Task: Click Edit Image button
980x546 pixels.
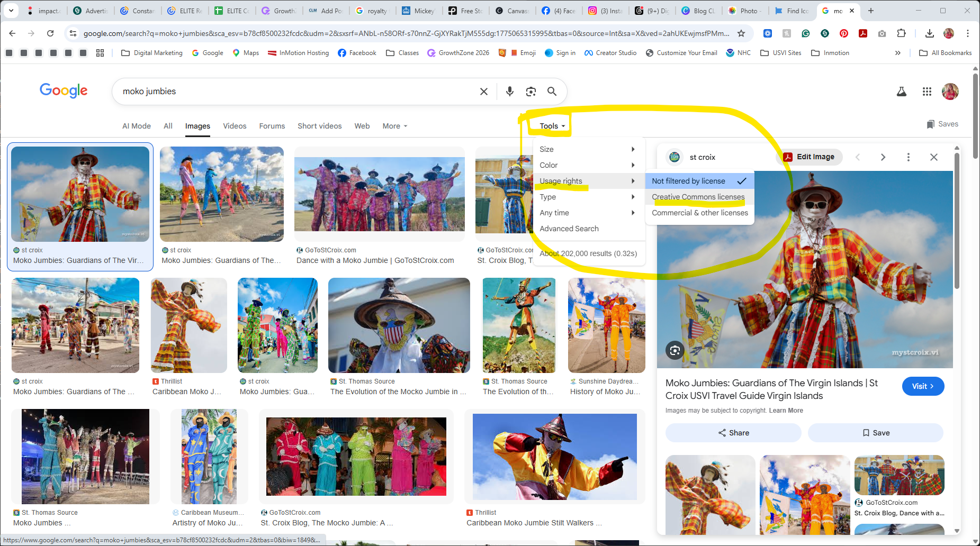Action: click(810, 157)
